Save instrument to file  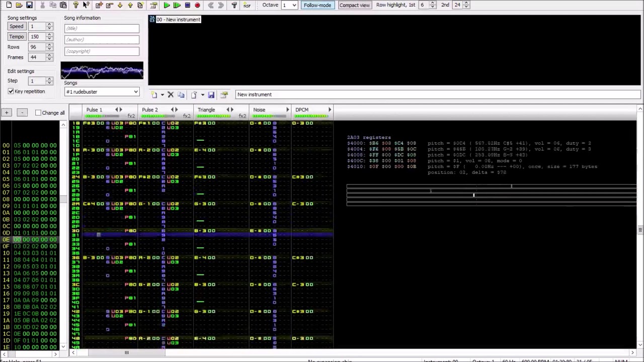pos(211,95)
